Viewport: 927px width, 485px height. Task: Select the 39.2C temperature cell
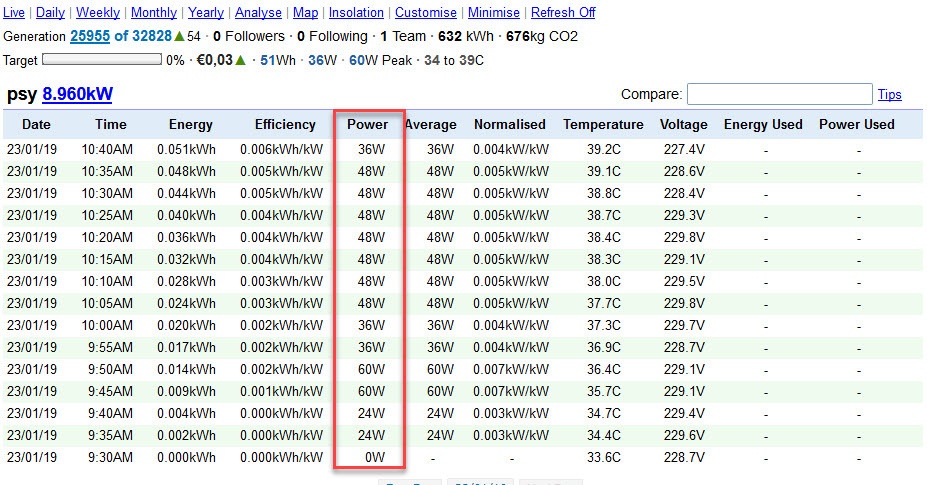(604, 150)
